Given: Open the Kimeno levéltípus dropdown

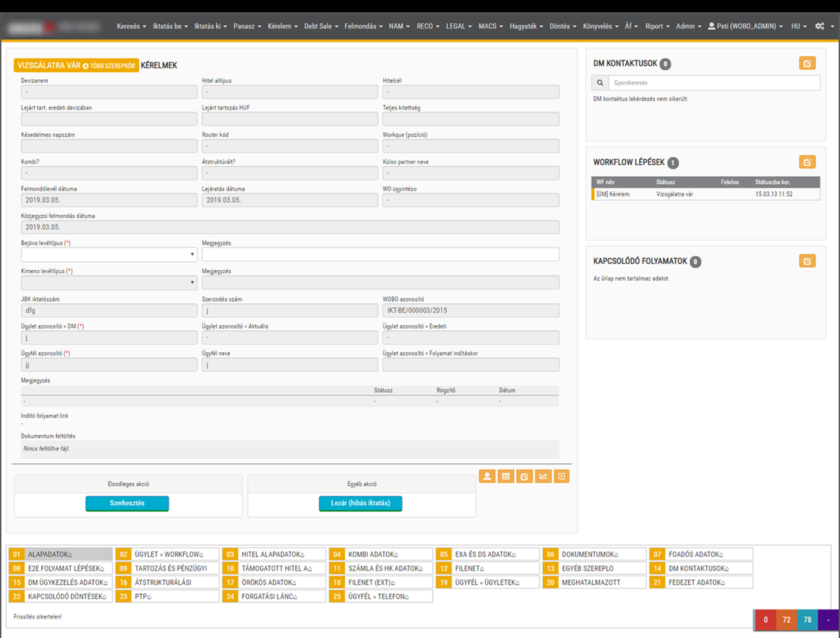Looking at the screenshot, I should 109,283.
